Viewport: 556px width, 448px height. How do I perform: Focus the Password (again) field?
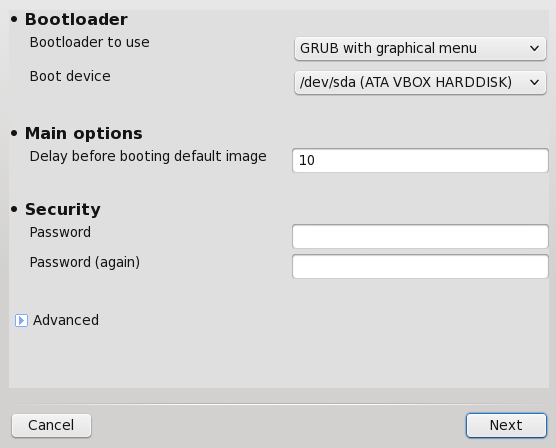(420, 266)
